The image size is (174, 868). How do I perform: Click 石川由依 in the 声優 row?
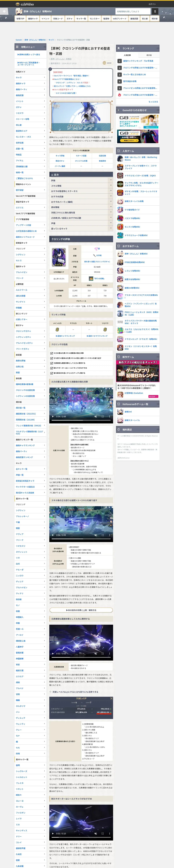click(x=97, y=267)
